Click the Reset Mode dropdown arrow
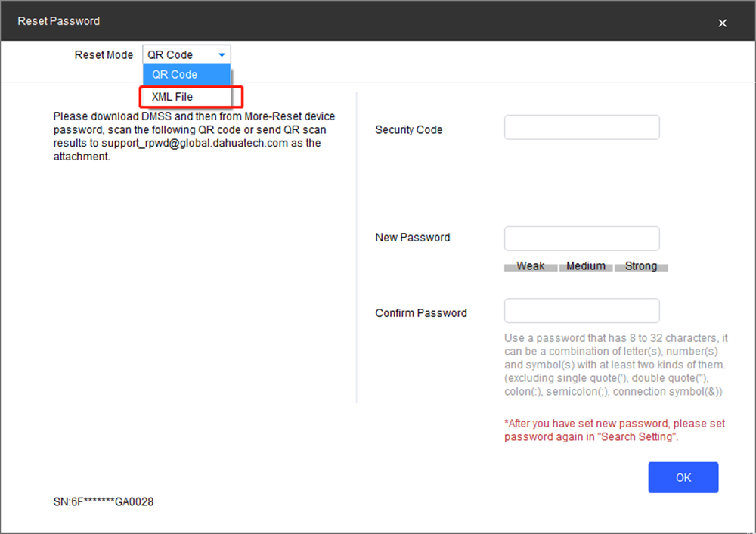This screenshot has height=534, width=756. click(222, 55)
